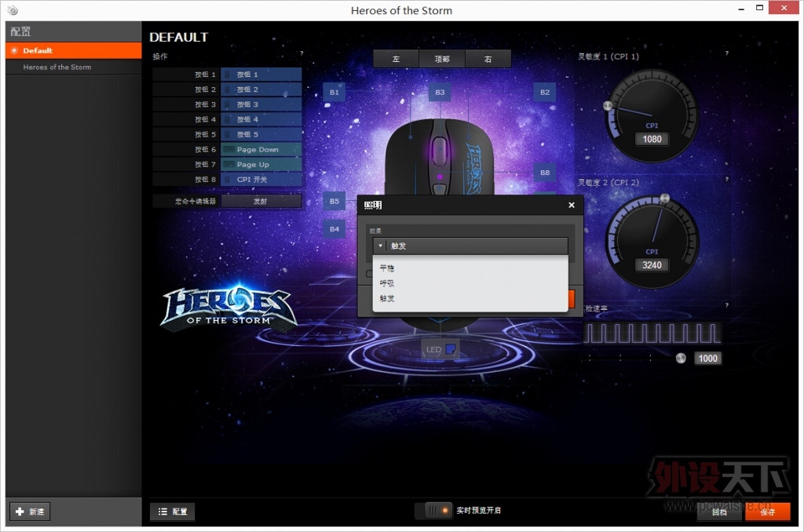The width and height of the screenshot is (804, 532).
Task: Click the B3 button marker
Action: point(440,93)
